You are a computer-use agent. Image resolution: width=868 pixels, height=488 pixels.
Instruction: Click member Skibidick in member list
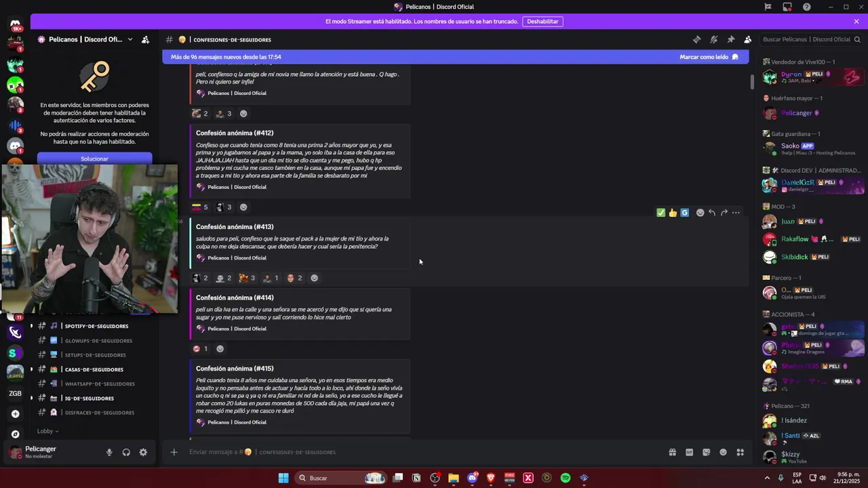[812, 257]
